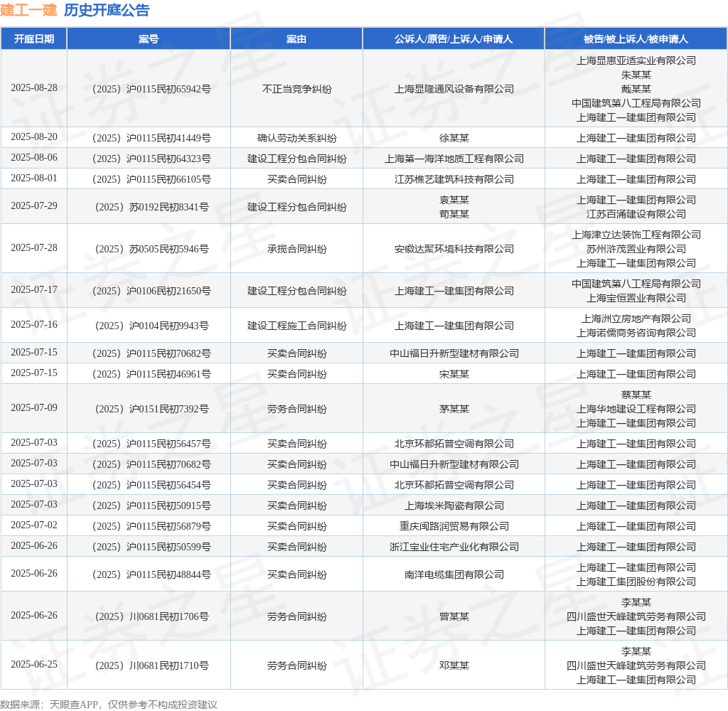Select date cell 2025-08-20
The image size is (728, 711).
(34, 137)
